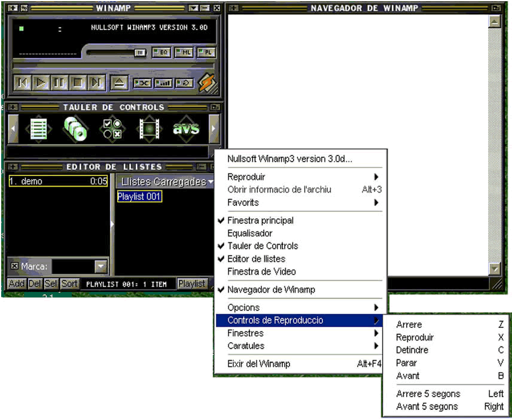Toggle the PL playlist button
512x420 pixels.
206,53
